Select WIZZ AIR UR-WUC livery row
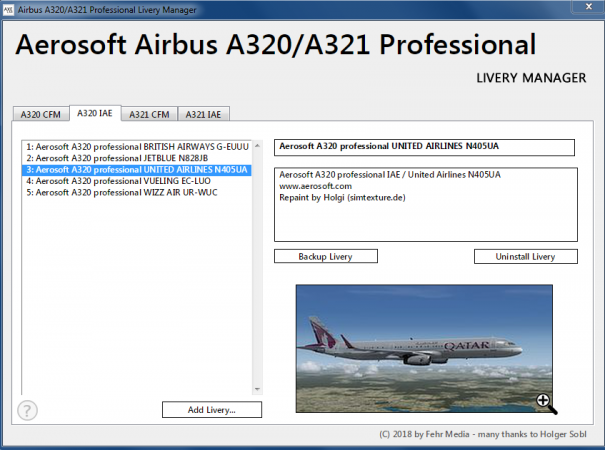This screenshot has height=450, width=605. click(x=137, y=193)
